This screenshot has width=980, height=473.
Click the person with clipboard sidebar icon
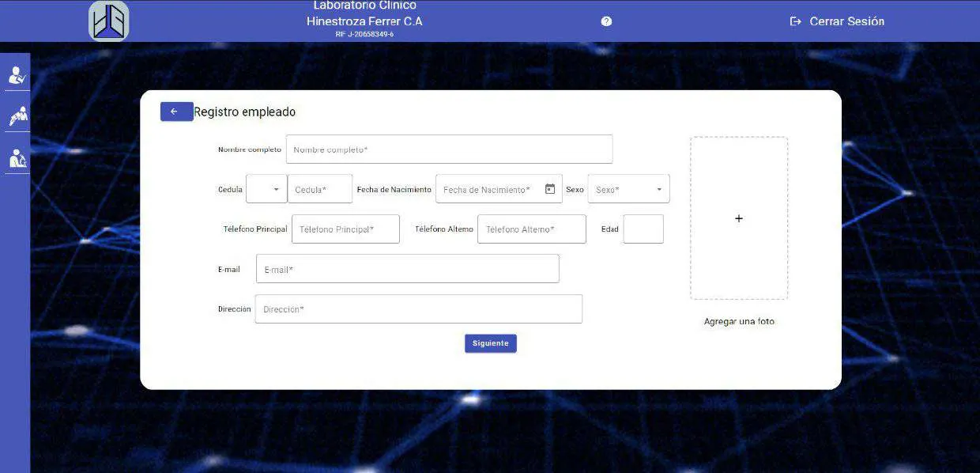[x=17, y=76]
